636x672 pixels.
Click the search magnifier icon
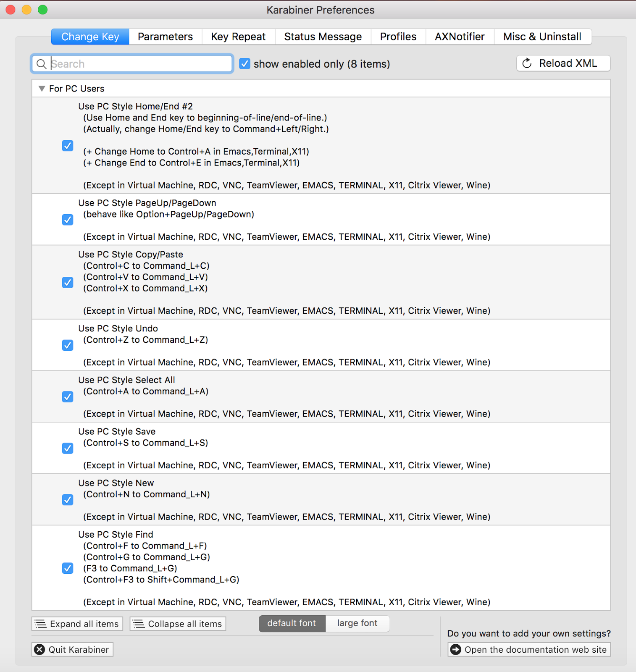[41, 64]
